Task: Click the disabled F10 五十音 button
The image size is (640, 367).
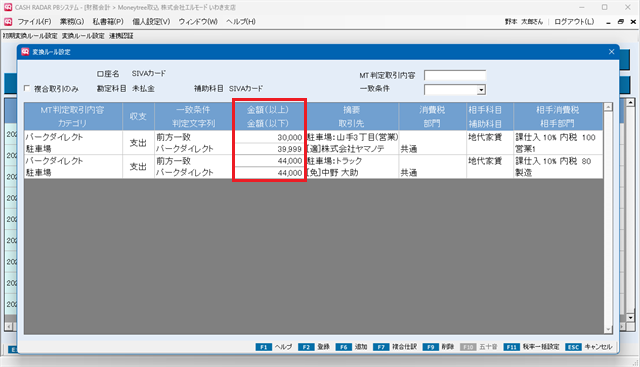Action: click(478, 347)
